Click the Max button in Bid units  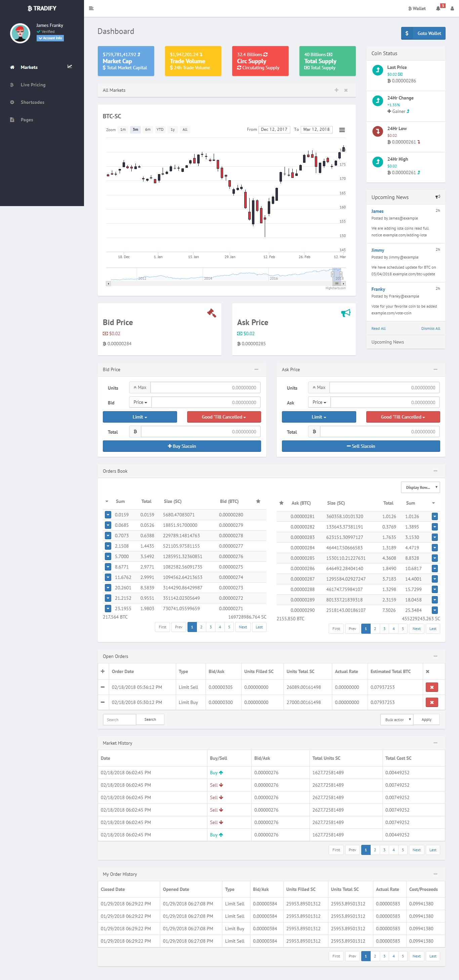click(x=140, y=388)
